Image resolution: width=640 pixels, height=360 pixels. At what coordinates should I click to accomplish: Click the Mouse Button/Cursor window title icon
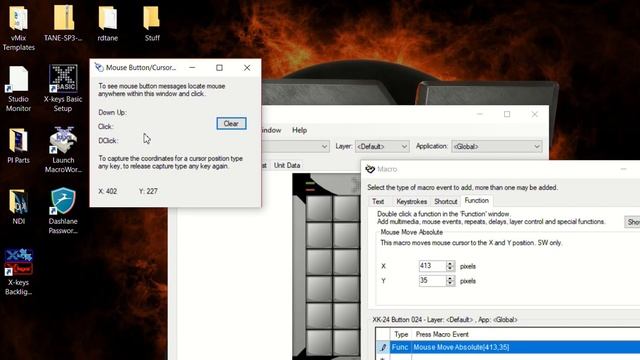tap(99, 67)
